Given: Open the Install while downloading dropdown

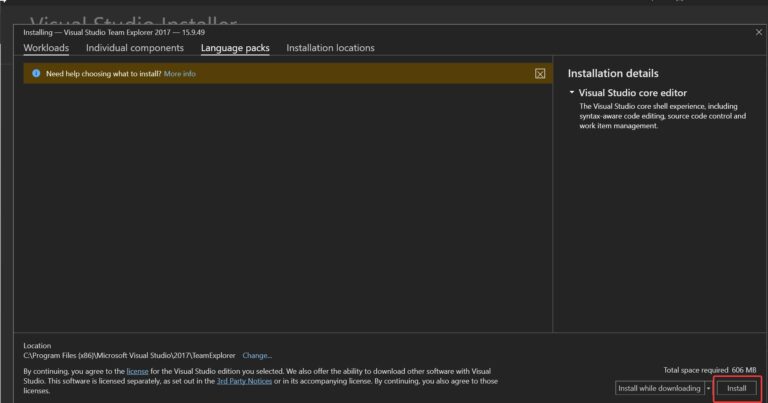Looking at the screenshot, I should point(659,388).
